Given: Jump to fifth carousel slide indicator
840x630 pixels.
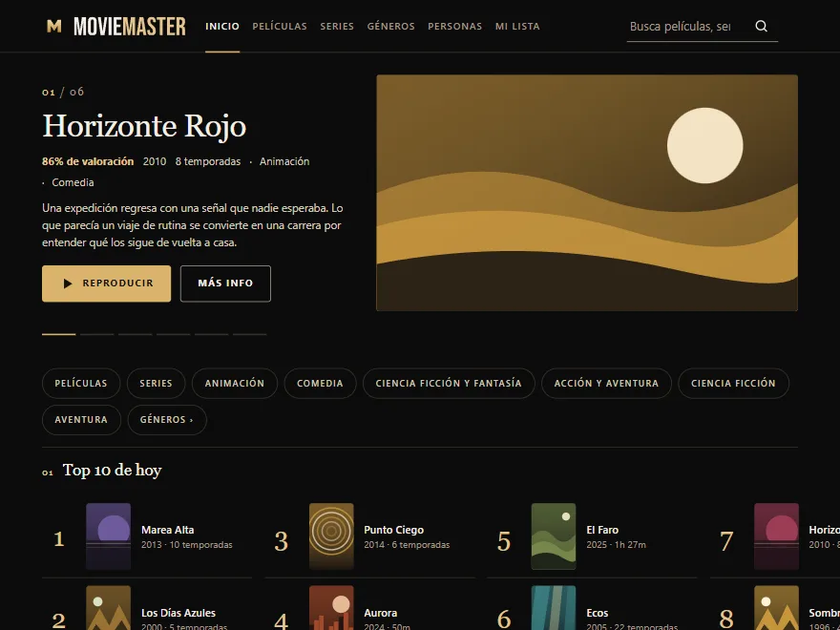Looking at the screenshot, I should (211, 334).
